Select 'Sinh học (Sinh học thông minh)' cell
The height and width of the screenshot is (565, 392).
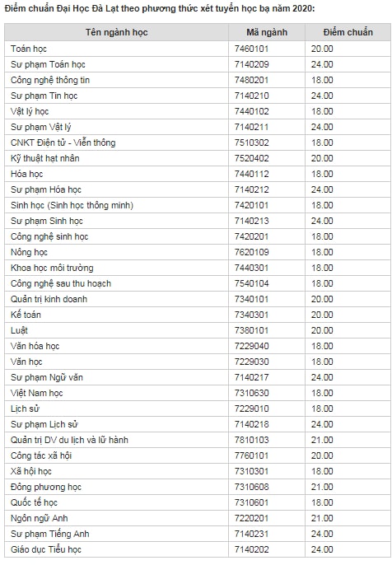point(116,205)
